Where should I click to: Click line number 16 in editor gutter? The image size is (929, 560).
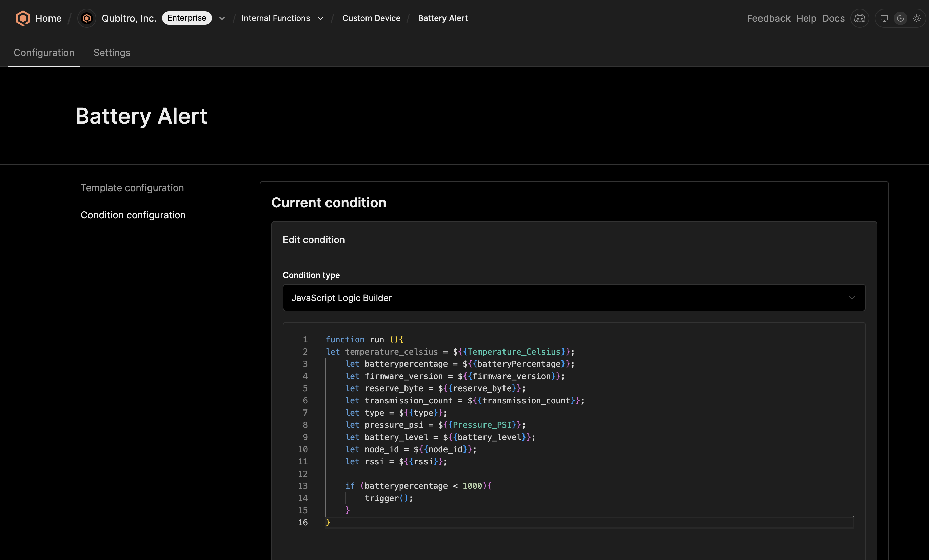303,522
